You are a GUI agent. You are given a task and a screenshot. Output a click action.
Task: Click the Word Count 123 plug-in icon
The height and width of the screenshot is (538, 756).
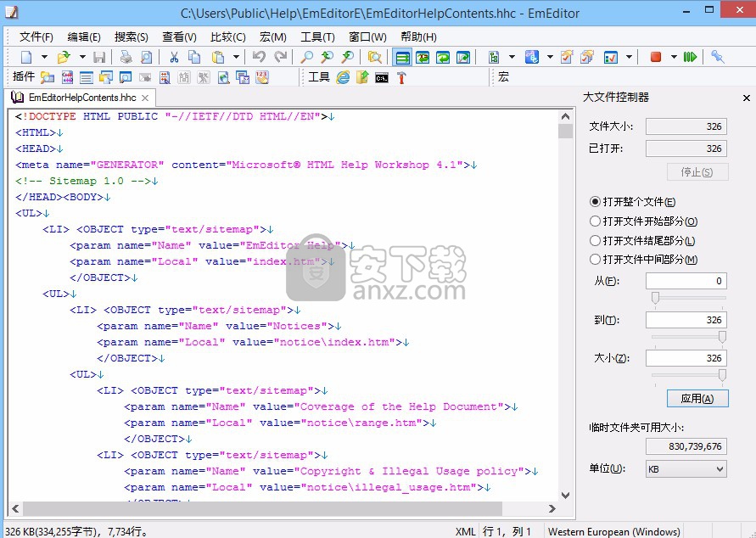point(262,77)
